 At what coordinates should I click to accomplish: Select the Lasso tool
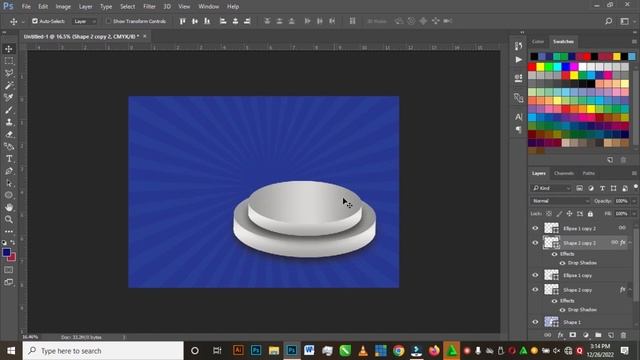(x=9, y=73)
